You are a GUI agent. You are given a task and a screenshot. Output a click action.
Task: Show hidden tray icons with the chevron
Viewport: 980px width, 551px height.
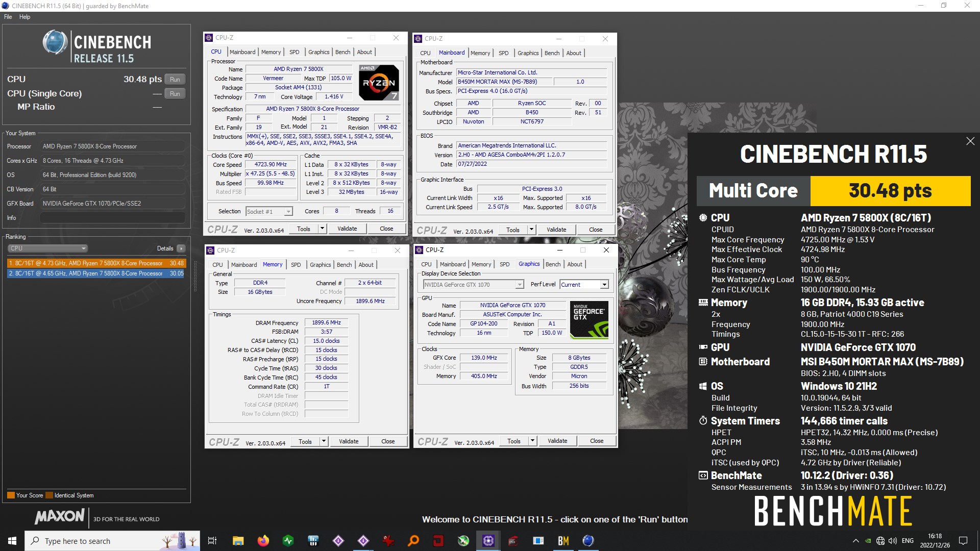pyautogui.click(x=855, y=541)
